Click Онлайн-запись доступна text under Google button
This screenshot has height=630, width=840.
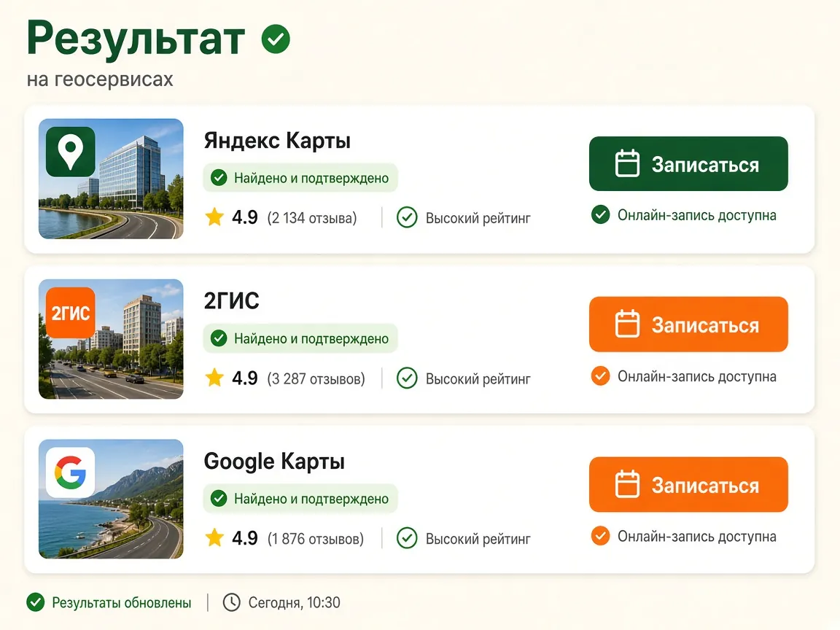[x=696, y=536]
